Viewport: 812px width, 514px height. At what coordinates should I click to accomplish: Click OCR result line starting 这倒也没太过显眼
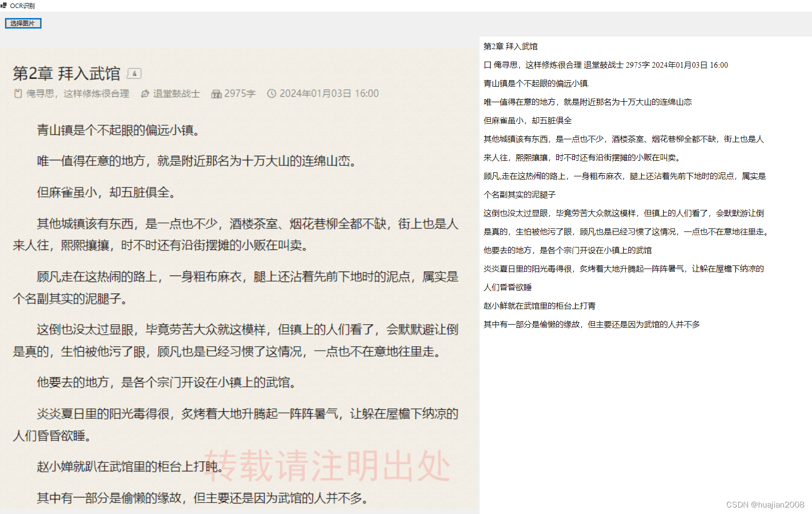pos(624,213)
